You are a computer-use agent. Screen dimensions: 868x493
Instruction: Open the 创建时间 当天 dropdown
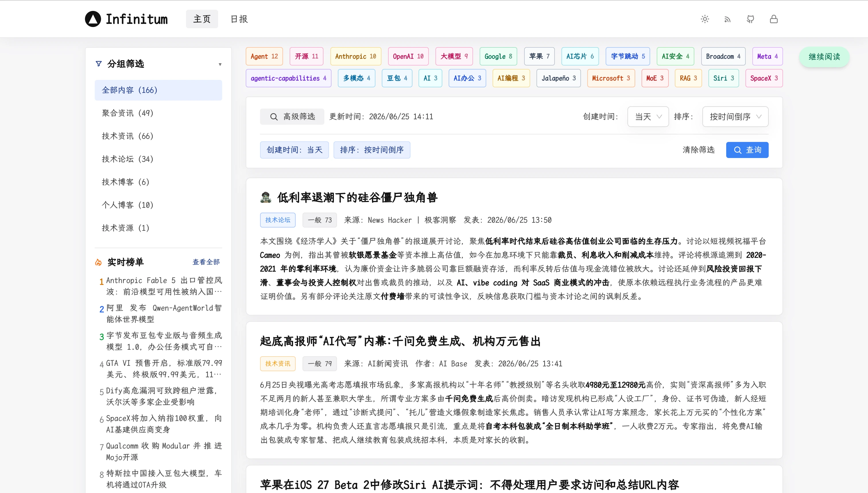[x=648, y=116]
